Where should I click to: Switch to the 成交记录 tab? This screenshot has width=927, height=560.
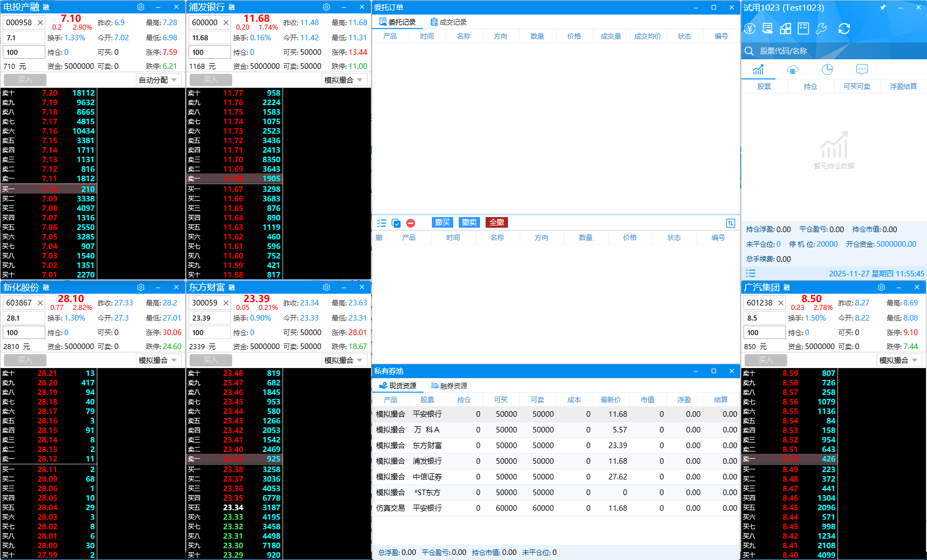[x=448, y=22]
